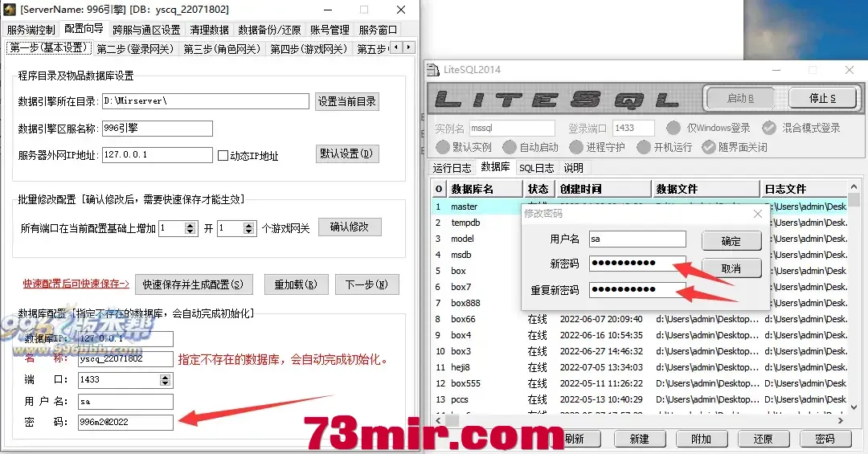
Task: Click 启动B button in LiteSQL
Action: [x=740, y=98]
